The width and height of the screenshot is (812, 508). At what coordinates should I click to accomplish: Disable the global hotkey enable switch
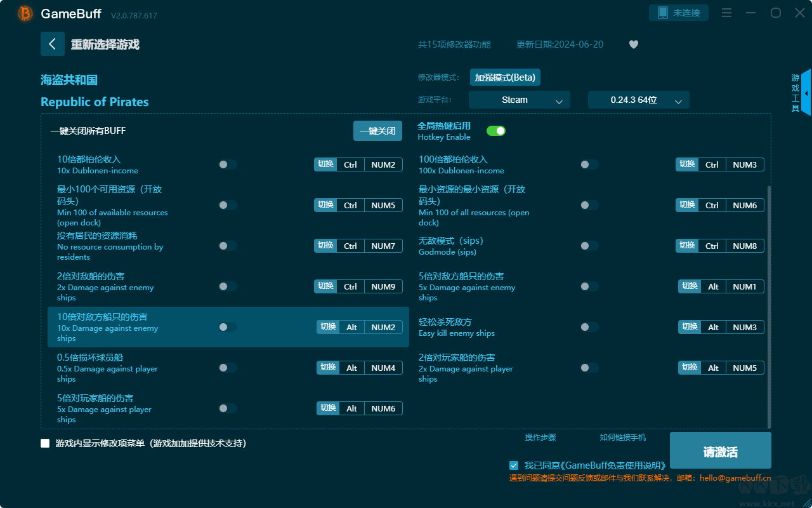(x=495, y=131)
